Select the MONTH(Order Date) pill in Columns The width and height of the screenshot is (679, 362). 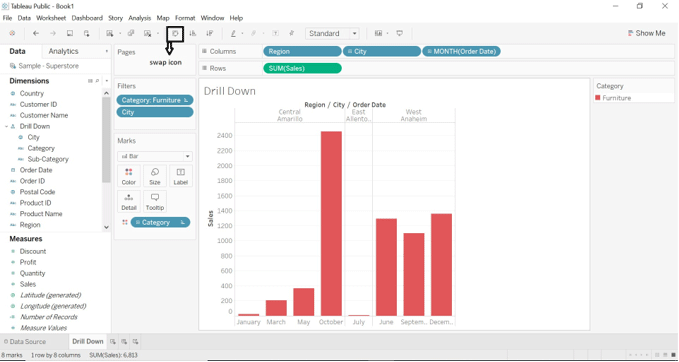point(462,52)
